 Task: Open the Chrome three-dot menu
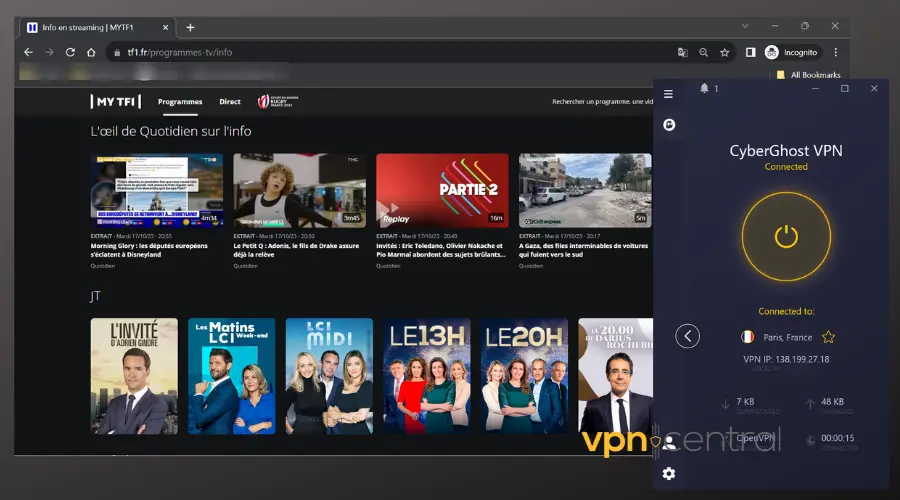pos(836,52)
